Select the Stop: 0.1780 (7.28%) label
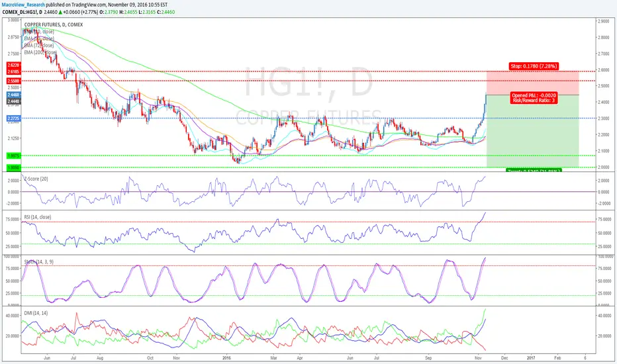The height and width of the screenshot is (364, 617). [x=534, y=66]
